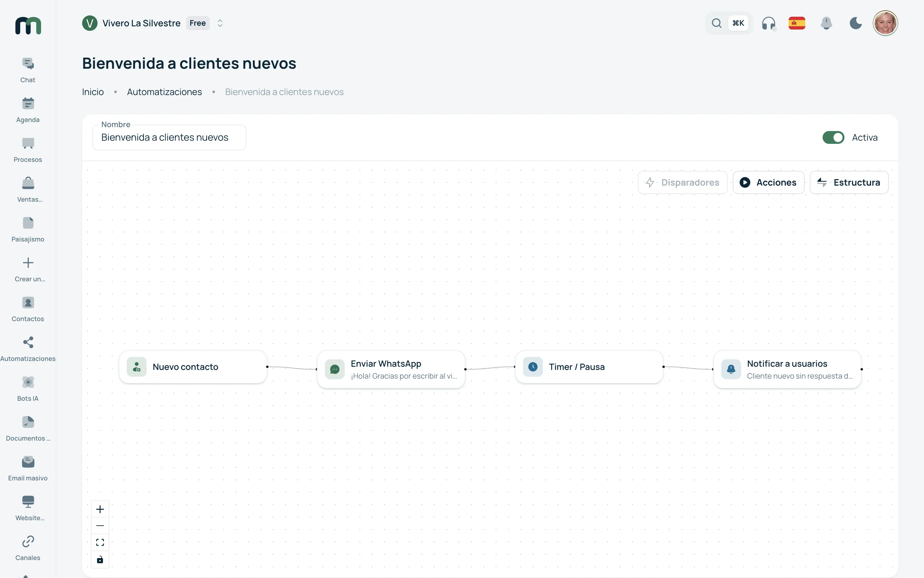This screenshot has width=924, height=578.
Task: Click the page heading Bienvenida a clientes nuevos
Action: coord(189,64)
